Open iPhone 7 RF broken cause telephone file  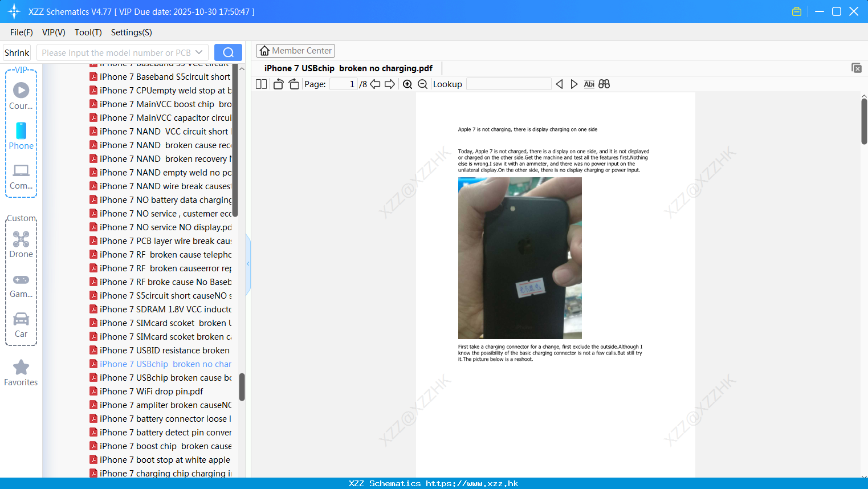pyautogui.click(x=161, y=255)
